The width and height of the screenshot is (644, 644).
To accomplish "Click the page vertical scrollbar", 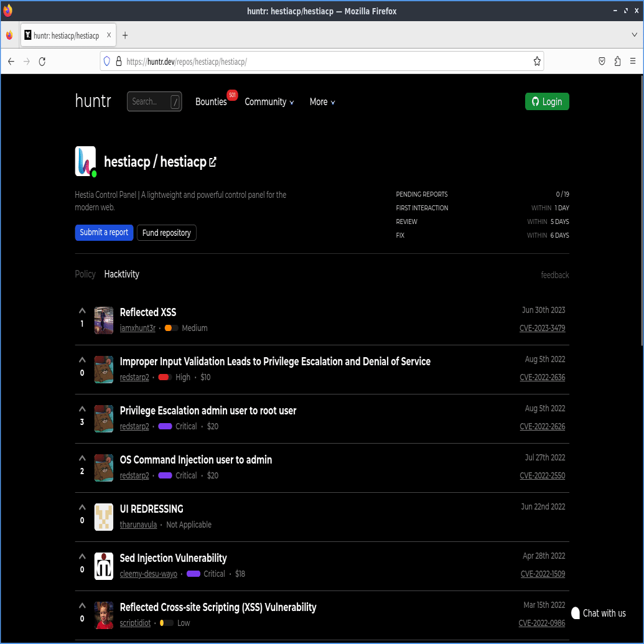I will [642, 210].
